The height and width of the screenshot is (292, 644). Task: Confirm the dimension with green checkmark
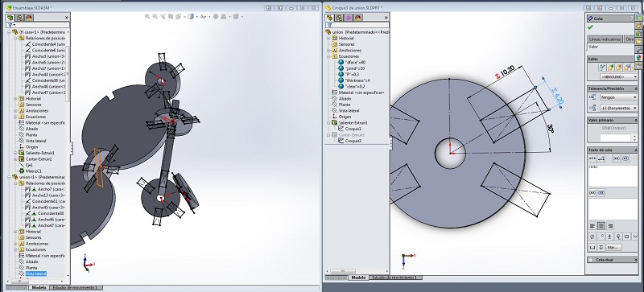[590, 27]
